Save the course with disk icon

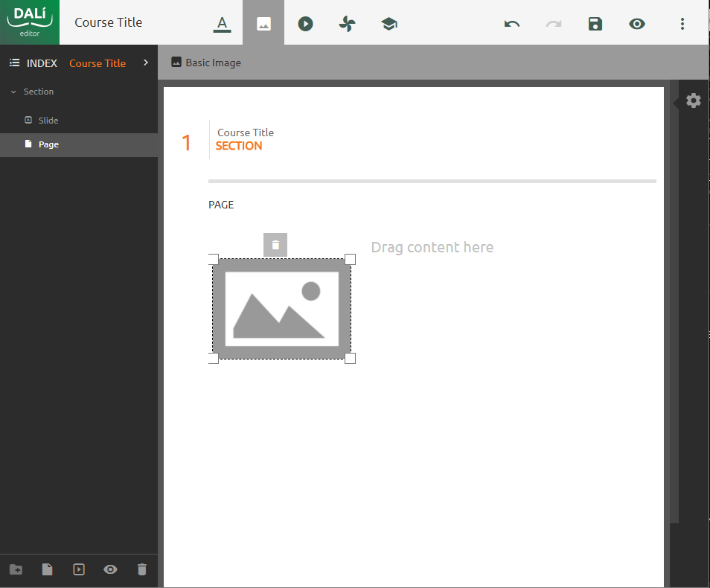(595, 24)
